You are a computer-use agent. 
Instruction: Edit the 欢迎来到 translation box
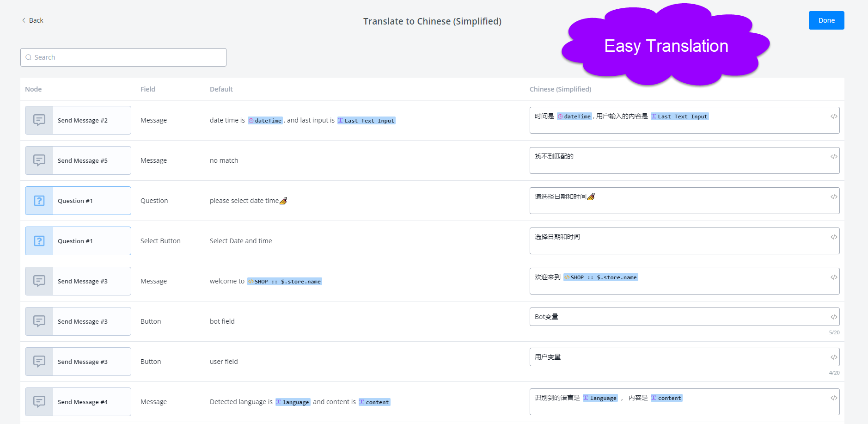point(685,281)
